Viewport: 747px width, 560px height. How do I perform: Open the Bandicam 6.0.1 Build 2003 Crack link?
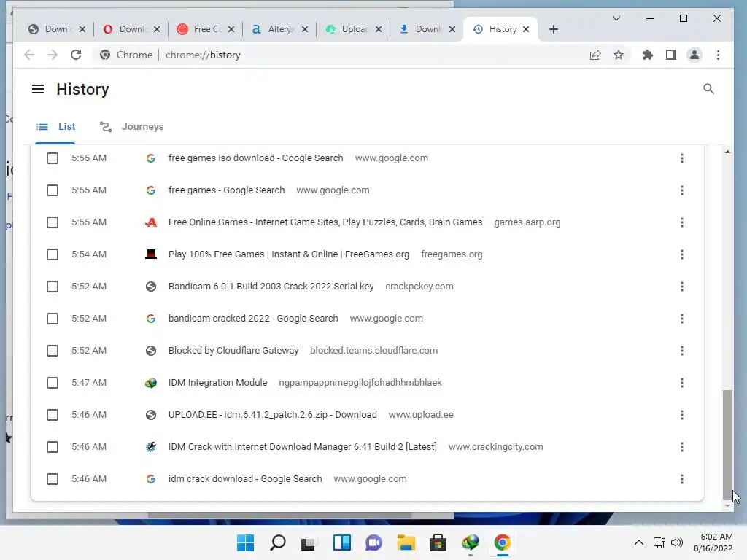coord(271,287)
